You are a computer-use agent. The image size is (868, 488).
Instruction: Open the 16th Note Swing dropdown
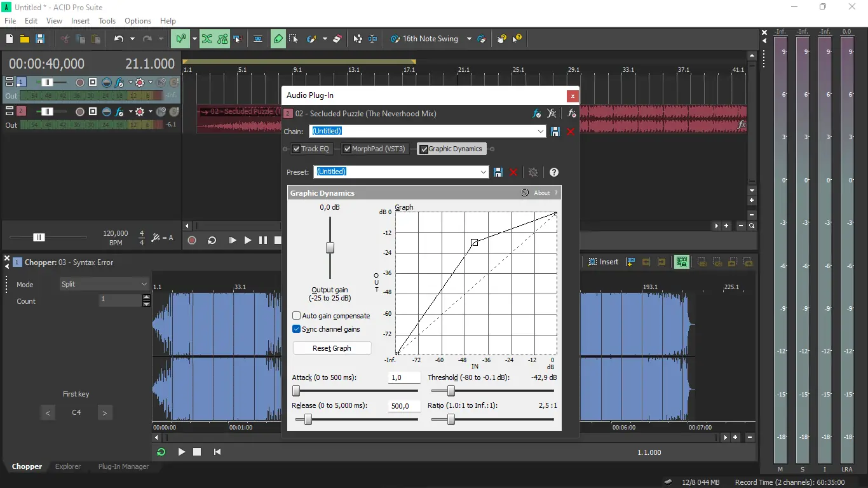tap(468, 39)
